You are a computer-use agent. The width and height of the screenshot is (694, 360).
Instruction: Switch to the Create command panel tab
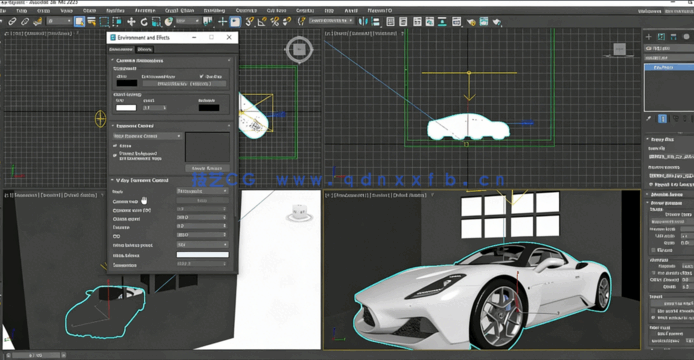click(649, 37)
